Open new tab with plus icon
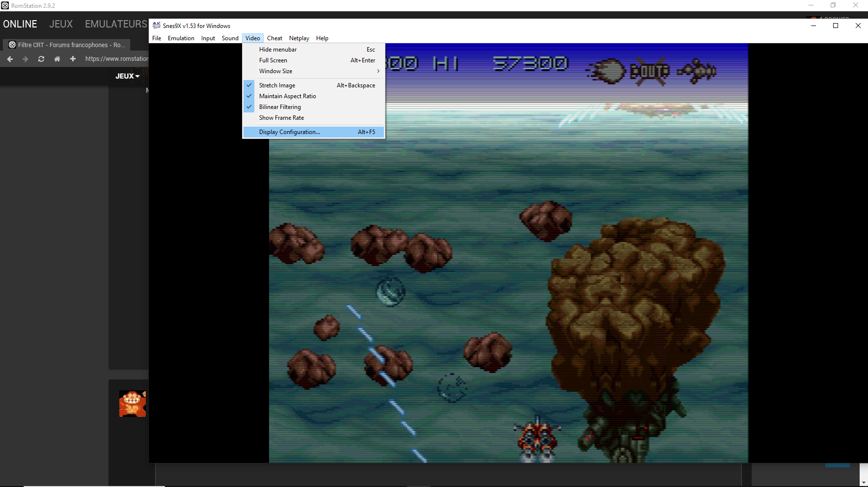 [x=73, y=59]
